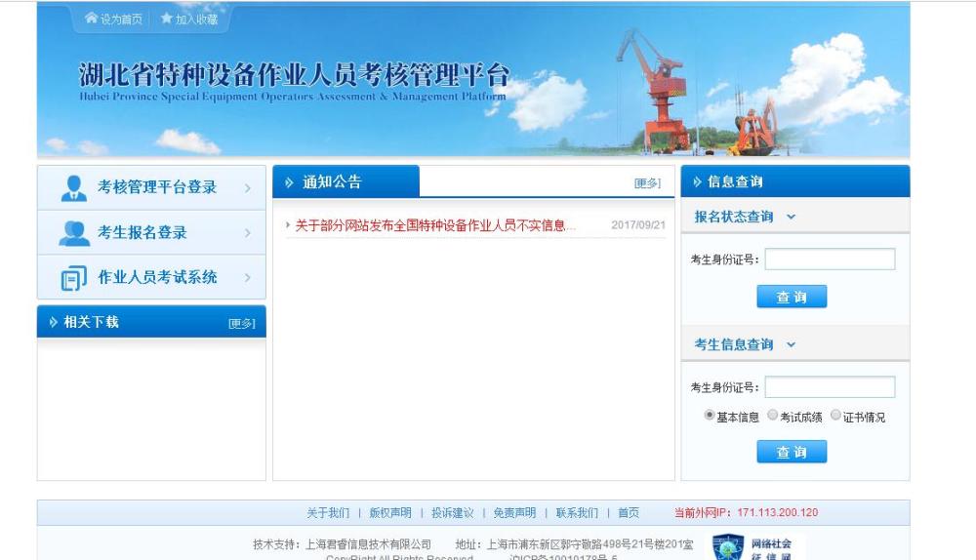The height and width of the screenshot is (560, 976).
Task: Open 考核管理平台登录 menu entry
Action: pyautogui.click(x=151, y=187)
